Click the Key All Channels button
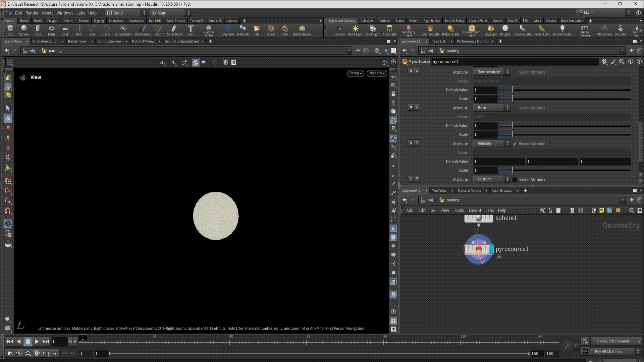Screen dimensions: 644x362 [x=608, y=351]
